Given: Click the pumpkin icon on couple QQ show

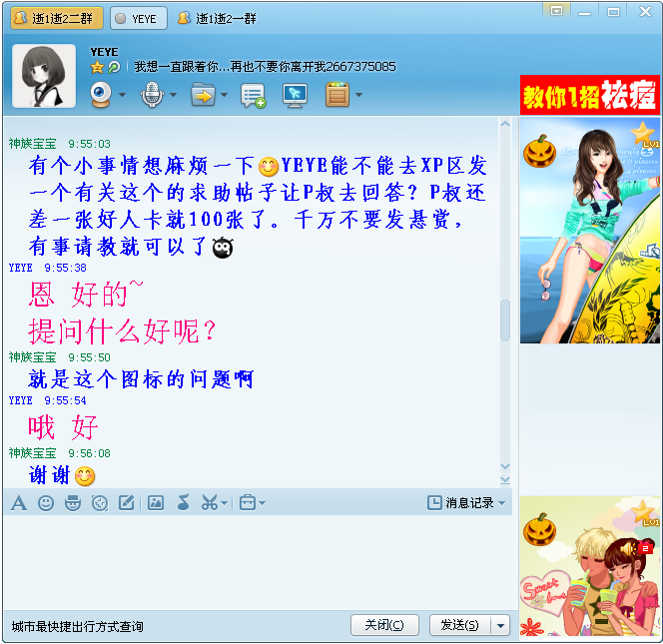Looking at the screenshot, I should click(x=539, y=529).
